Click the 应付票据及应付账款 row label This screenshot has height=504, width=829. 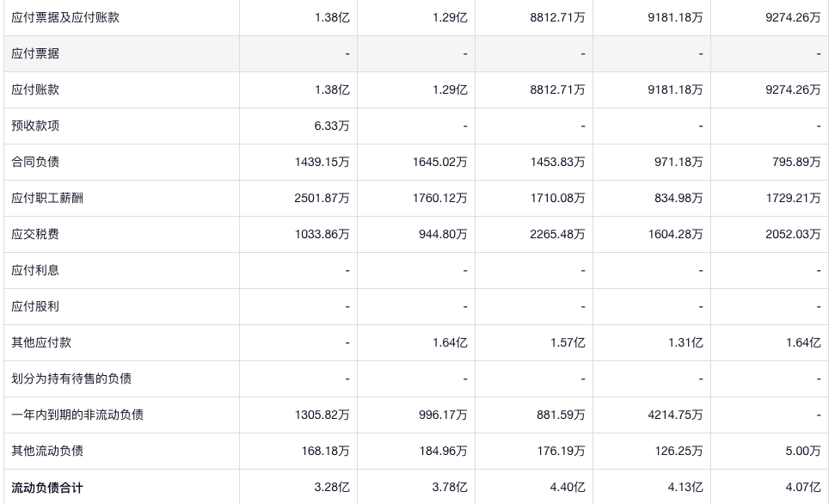click(65, 17)
